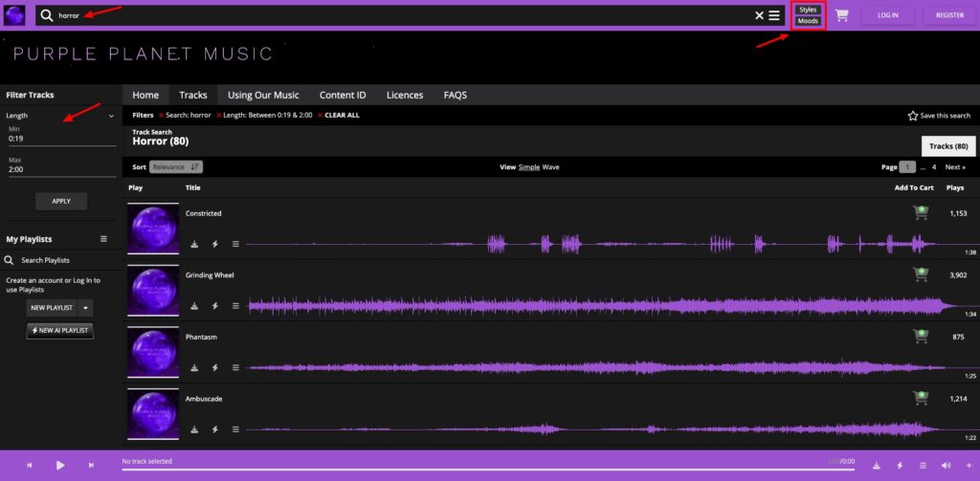Image resolution: width=980 pixels, height=481 pixels.
Task: Skip to next track
Action: click(x=91, y=466)
